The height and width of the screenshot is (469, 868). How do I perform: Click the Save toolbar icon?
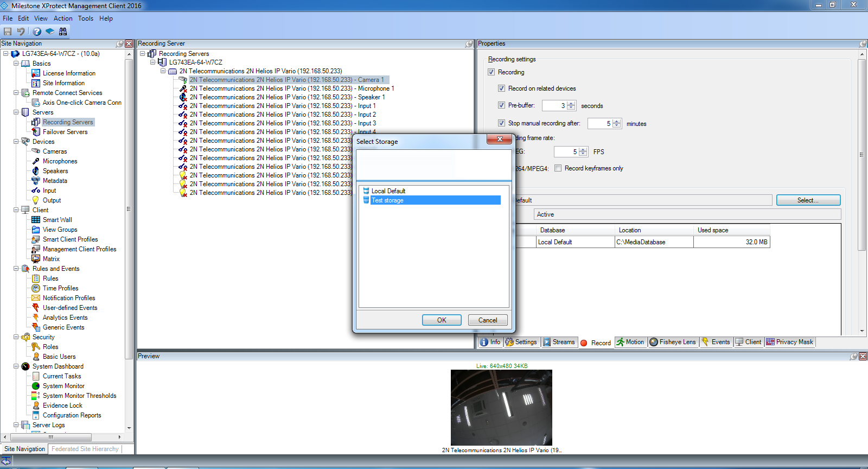[8, 31]
